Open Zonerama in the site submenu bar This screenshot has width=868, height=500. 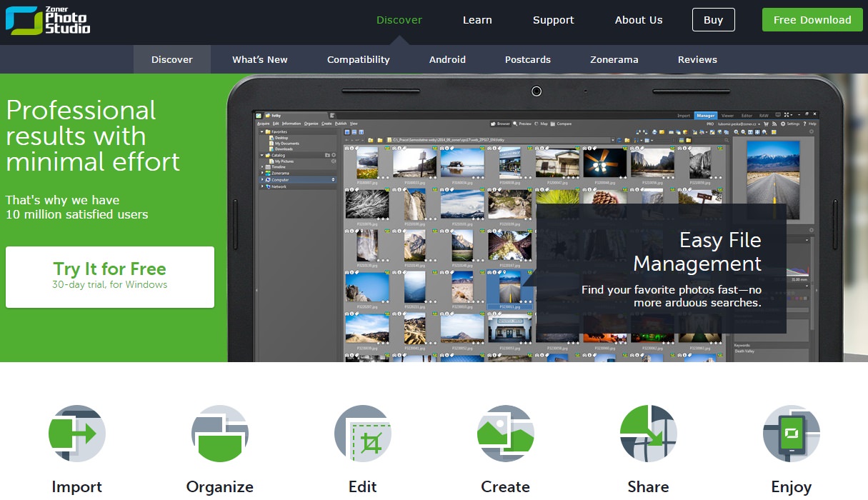click(614, 59)
